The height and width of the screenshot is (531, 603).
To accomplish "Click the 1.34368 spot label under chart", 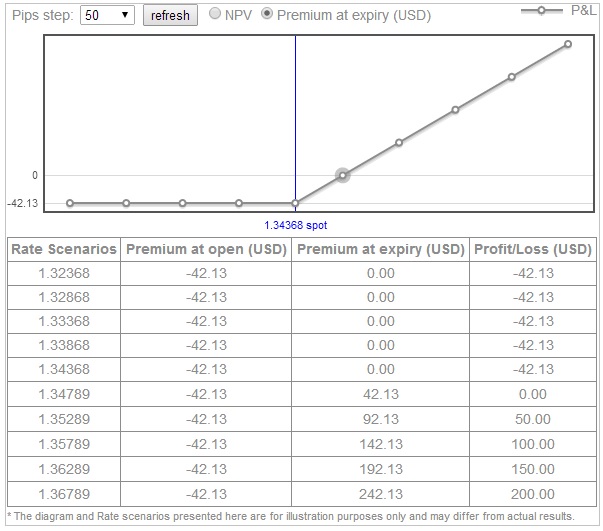I will pyautogui.click(x=296, y=226).
